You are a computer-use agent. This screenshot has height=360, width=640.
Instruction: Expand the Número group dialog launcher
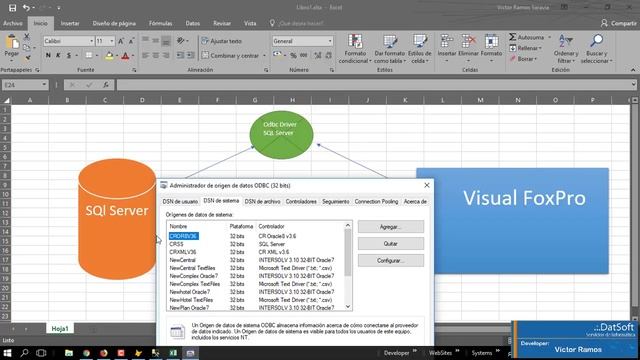332,70
